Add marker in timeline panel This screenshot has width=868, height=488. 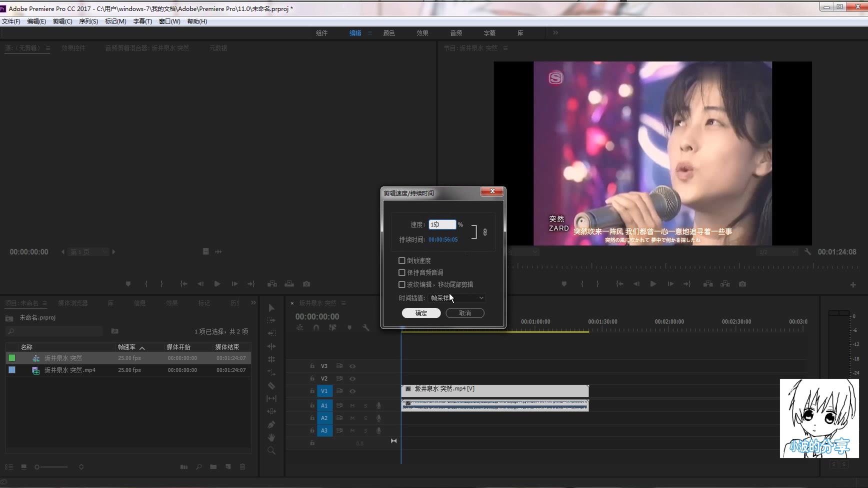point(349,327)
